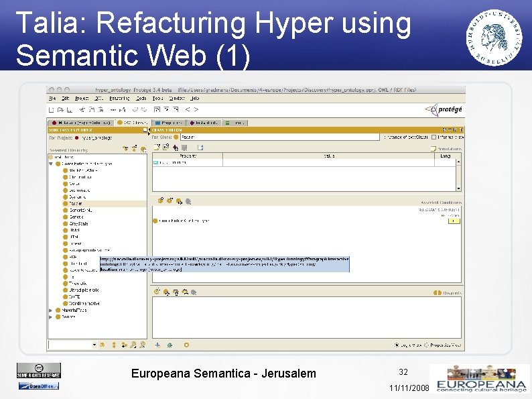Click the small yellow button under Necessary
Screen dimensions: 532x399
(454, 221)
